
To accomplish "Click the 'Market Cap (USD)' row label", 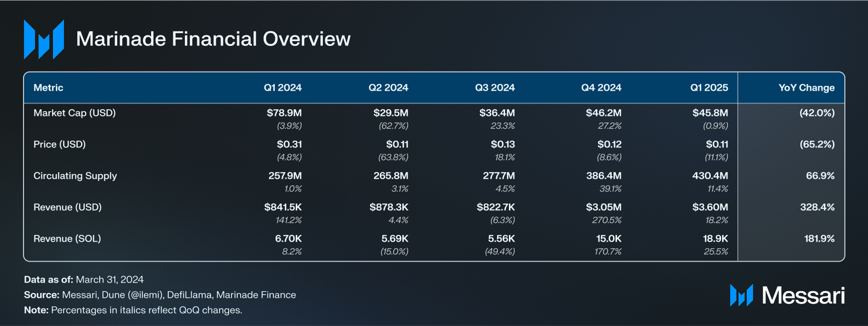I will [x=75, y=113].
